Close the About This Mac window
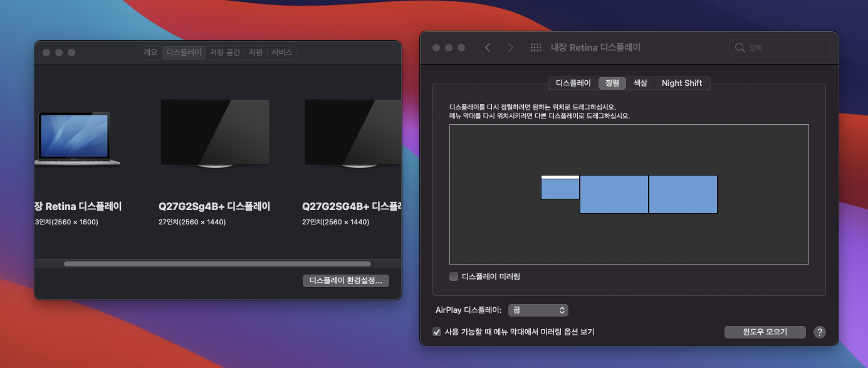Image resolution: width=868 pixels, height=368 pixels. [46, 53]
